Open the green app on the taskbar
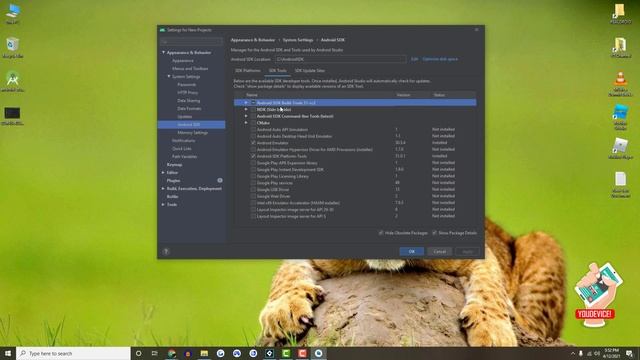Screen dimensions: 640x360 (286, 353)
